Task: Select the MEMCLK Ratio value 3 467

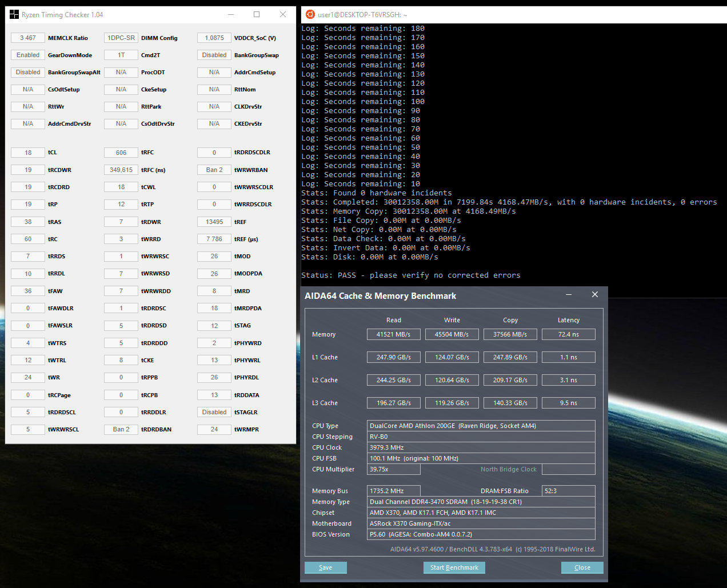Action: (x=28, y=38)
